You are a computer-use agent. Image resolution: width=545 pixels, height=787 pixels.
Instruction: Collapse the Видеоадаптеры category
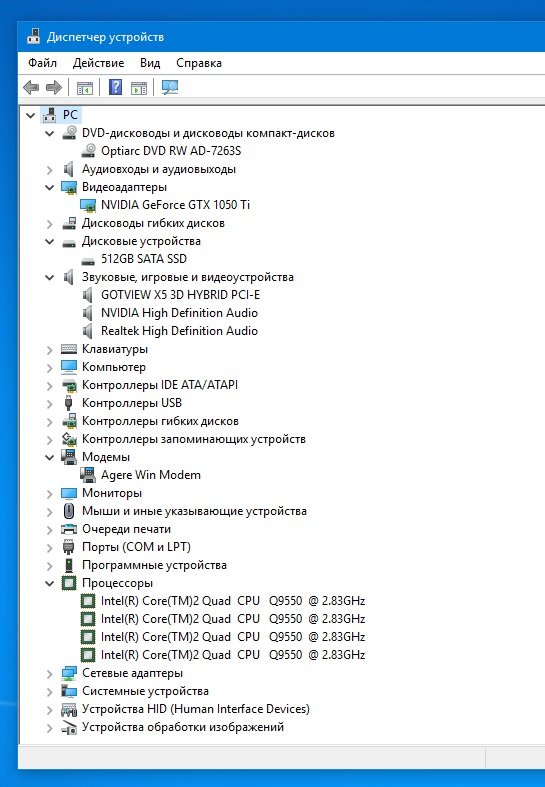pos(50,187)
